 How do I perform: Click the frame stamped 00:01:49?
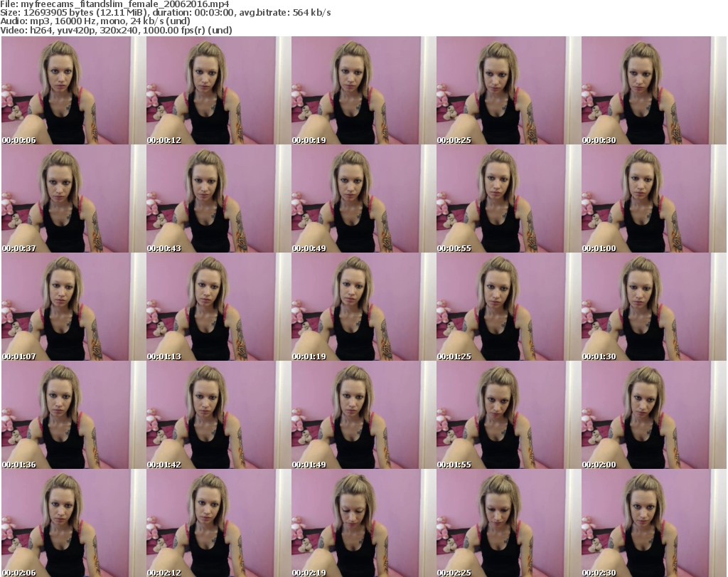click(x=363, y=415)
